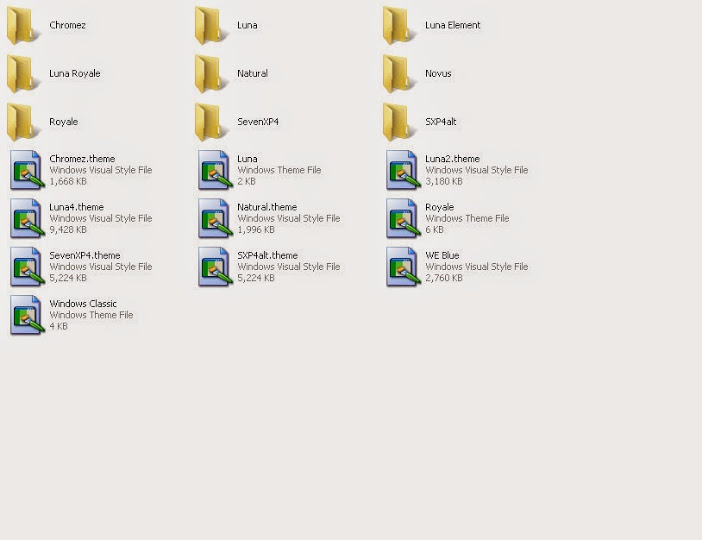Screen dimensions: 702x540
Task: Select the Luna Royale folder icon
Action: click(22, 74)
